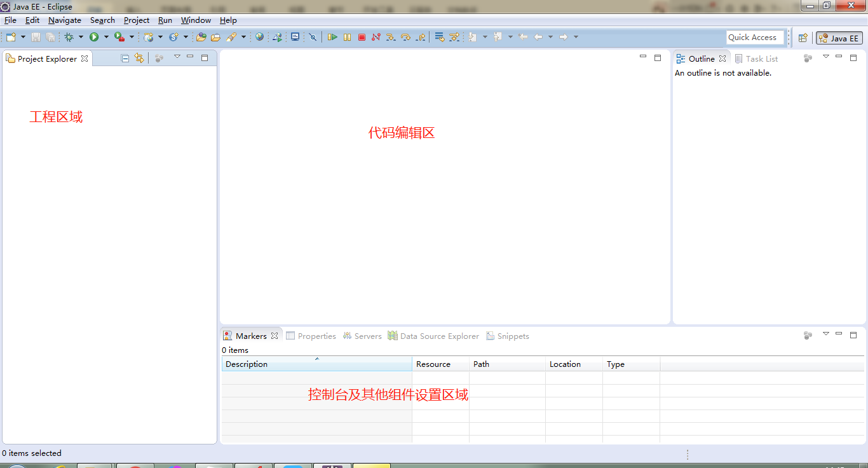Open the Project menu

pos(137,20)
